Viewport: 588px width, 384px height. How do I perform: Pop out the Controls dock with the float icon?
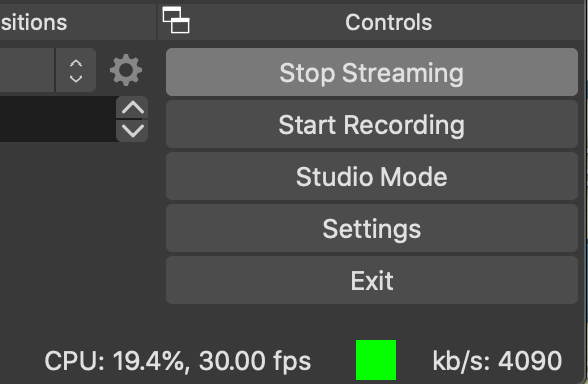176,20
